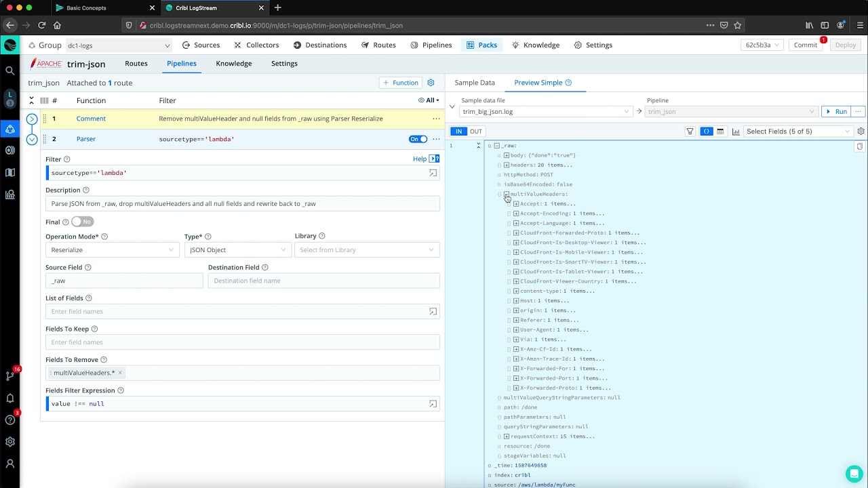Open preview settings gear beside Select Fields
This screenshot has width=868, height=488.
coord(861,131)
